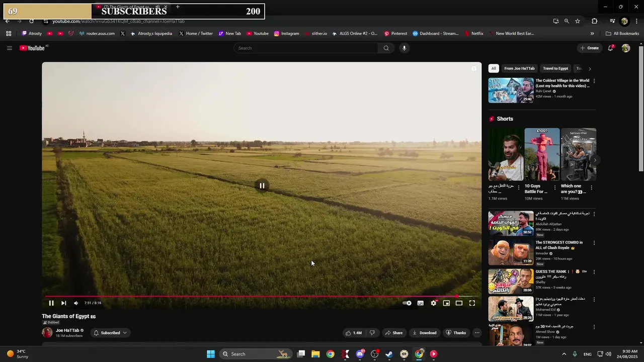The width and height of the screenshot is (644, 362).
Task: Click the search magnifier button
Action: coord(386,48)
